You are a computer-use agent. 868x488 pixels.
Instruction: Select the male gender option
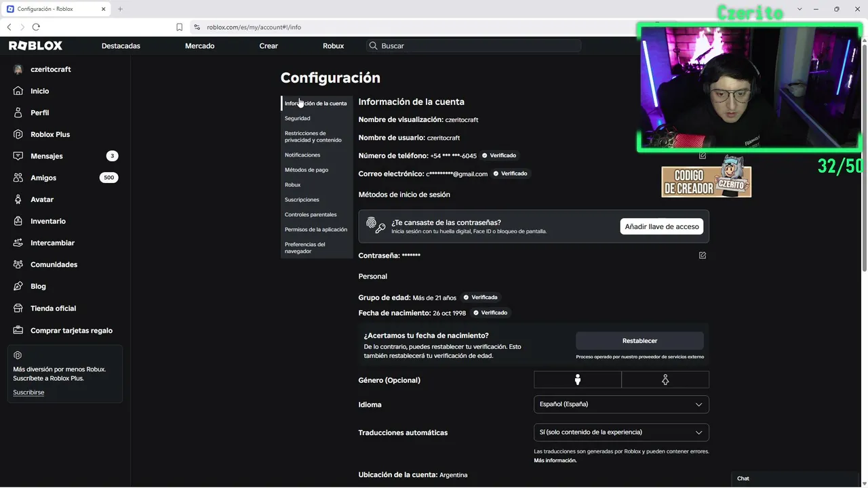click(578, 380)
